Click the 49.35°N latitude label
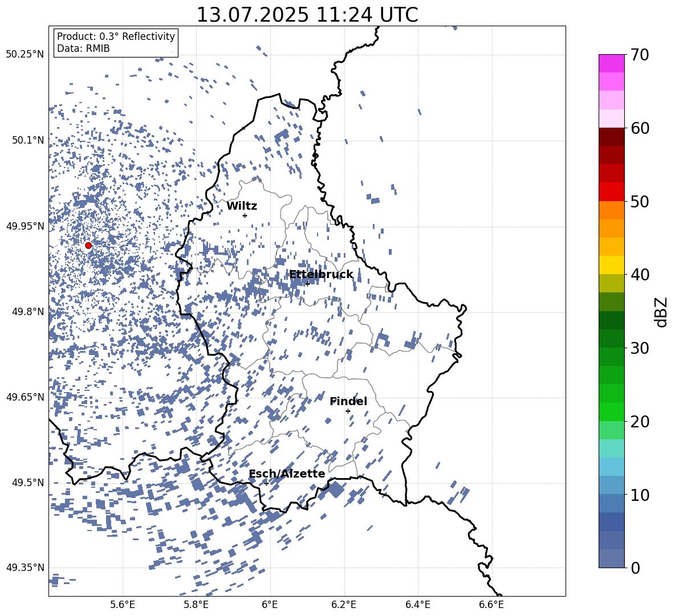This screenshot has width=675, height=616. coord(25,568)
